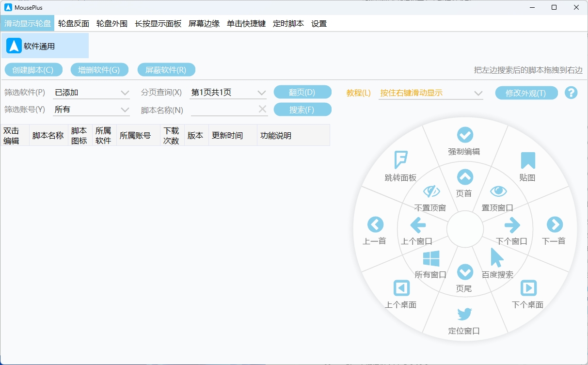Viewport: 588px width, 365px height.
Task: Select the 强制编辑 (force edit) wheel icon
Action: pyautogui.click(x=464, y=135)
